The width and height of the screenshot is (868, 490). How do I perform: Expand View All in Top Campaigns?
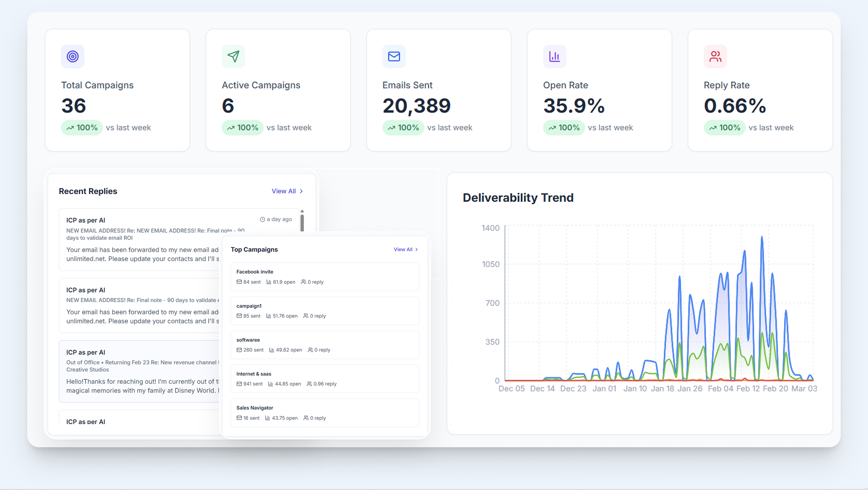pyautogui.click(x=403, y=249)
